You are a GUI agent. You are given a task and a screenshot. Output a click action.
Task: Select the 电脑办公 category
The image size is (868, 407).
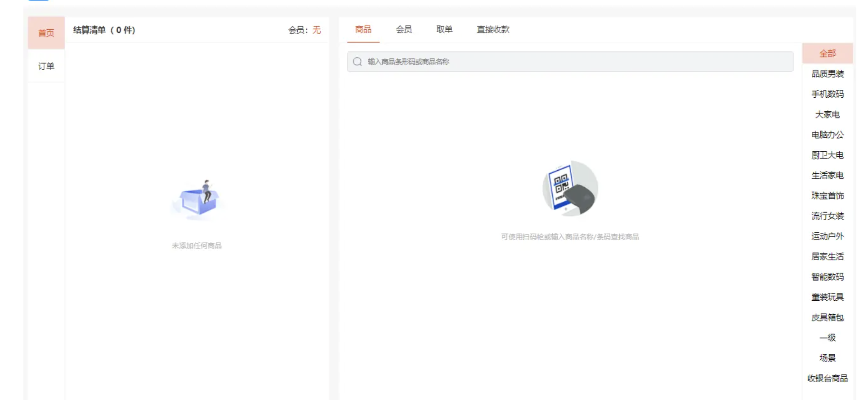coord(828,135)
